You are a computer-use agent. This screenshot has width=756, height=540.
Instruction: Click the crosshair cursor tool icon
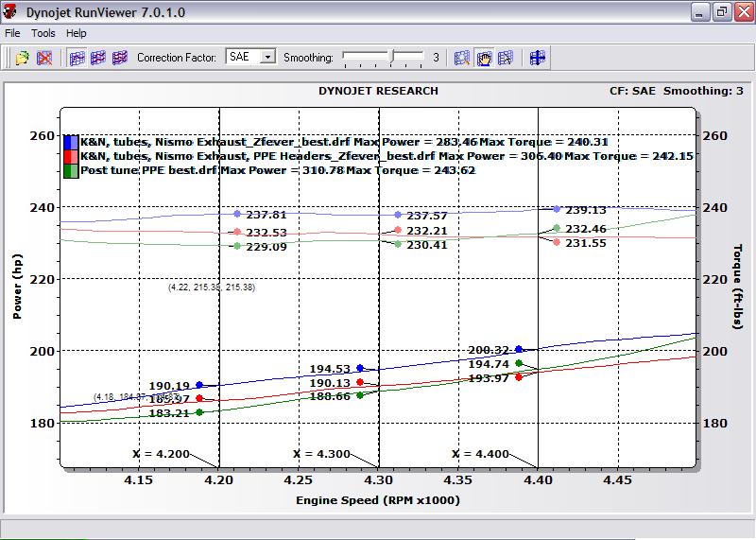tap(537, 58)
